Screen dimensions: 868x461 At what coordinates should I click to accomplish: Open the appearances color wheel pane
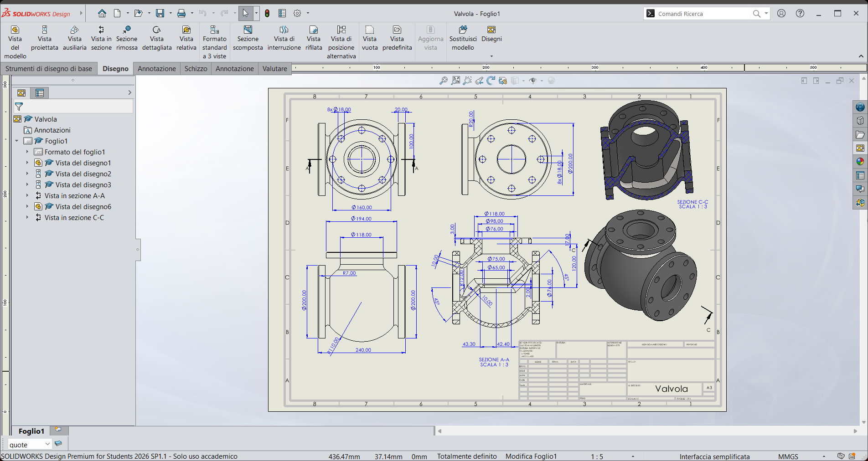860,162
